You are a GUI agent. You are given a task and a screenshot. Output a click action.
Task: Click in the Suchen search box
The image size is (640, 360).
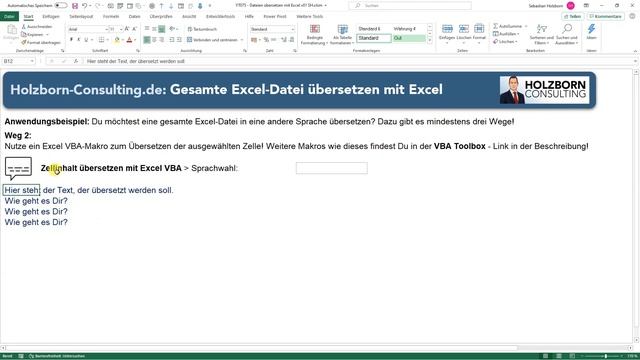[410, 6]
